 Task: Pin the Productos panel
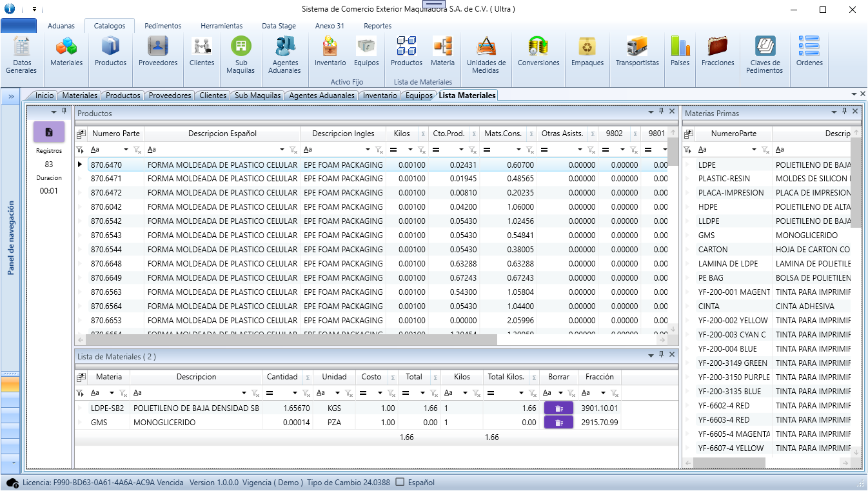point(661,112)
